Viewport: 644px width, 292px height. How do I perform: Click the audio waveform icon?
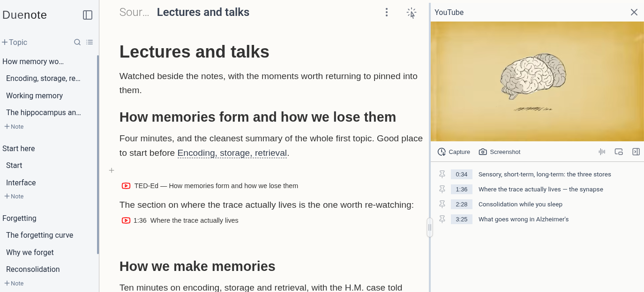pyautogui.click(x=602, y=152)
